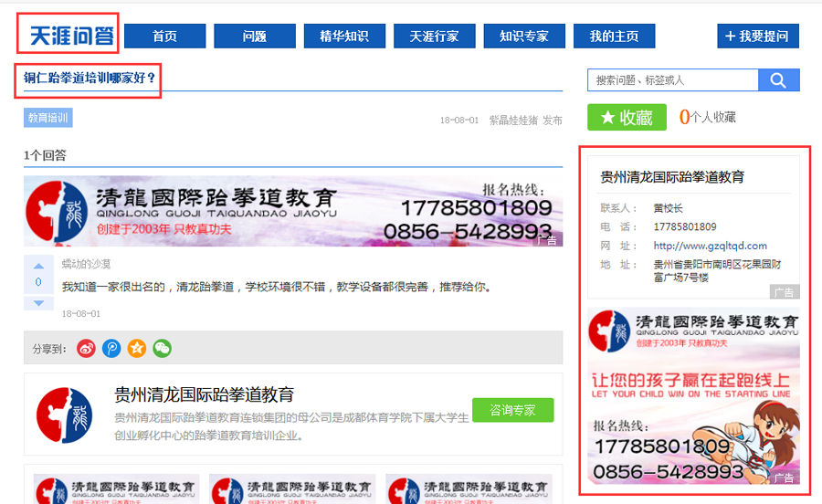Click the 1个回答 heading
This screenshot has width=822, height=504.
tap(45, 155)
